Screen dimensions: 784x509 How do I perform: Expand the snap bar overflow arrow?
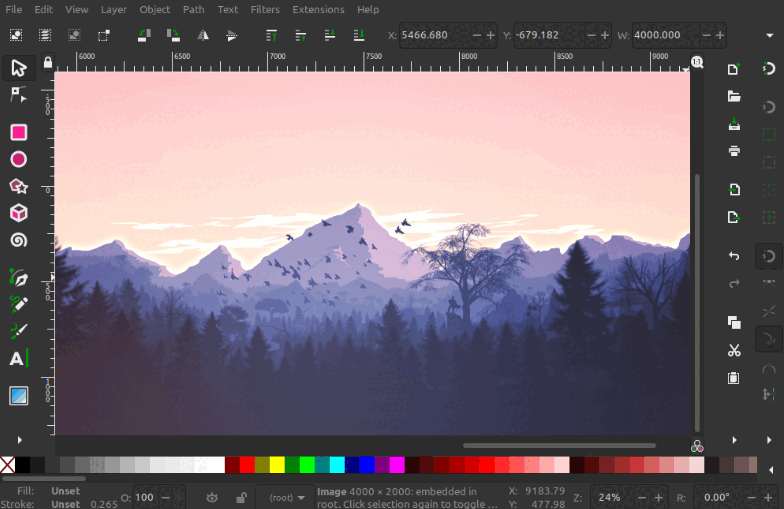pyautogui.click(x=769, y=440)
